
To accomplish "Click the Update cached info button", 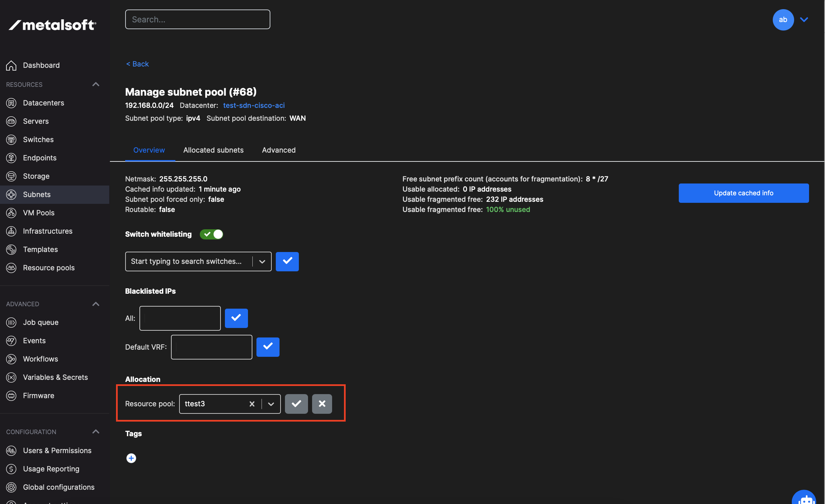I will point(743,193).
